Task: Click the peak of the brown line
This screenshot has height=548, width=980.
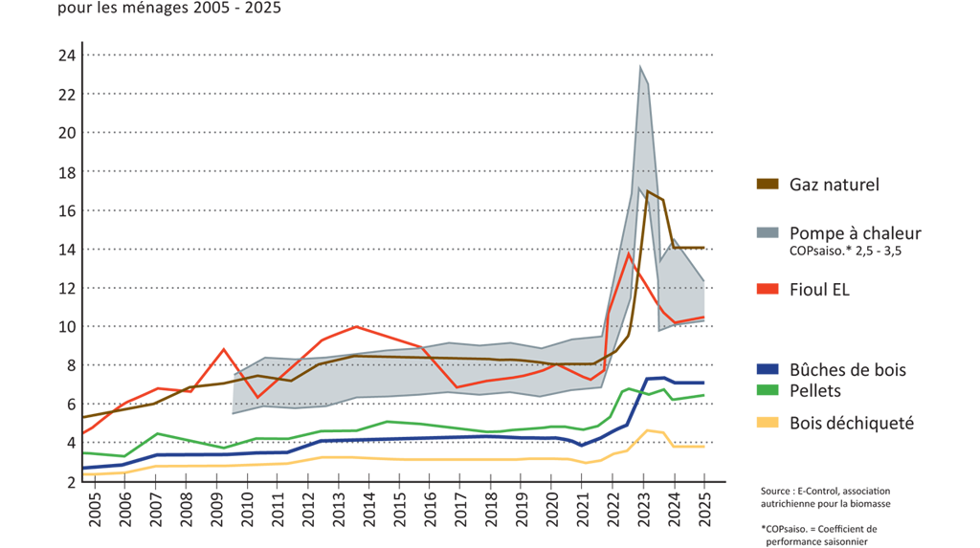Action: pos(650,192)
